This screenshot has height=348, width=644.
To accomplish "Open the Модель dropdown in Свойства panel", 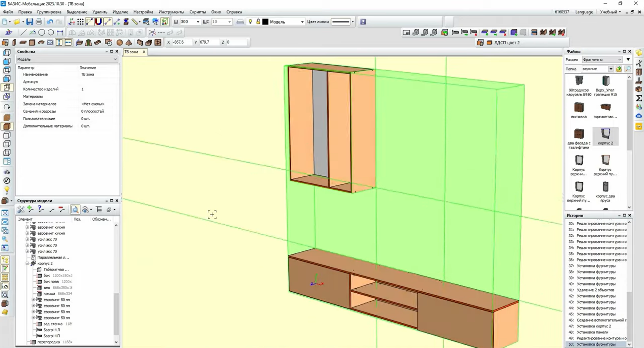I will pyautogui.click(x=67, y=59).
